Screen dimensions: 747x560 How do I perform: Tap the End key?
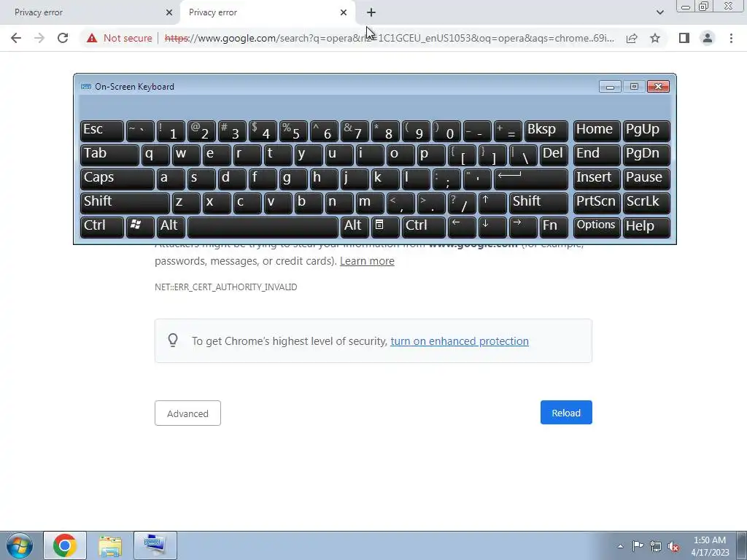(x=597, y=155)
